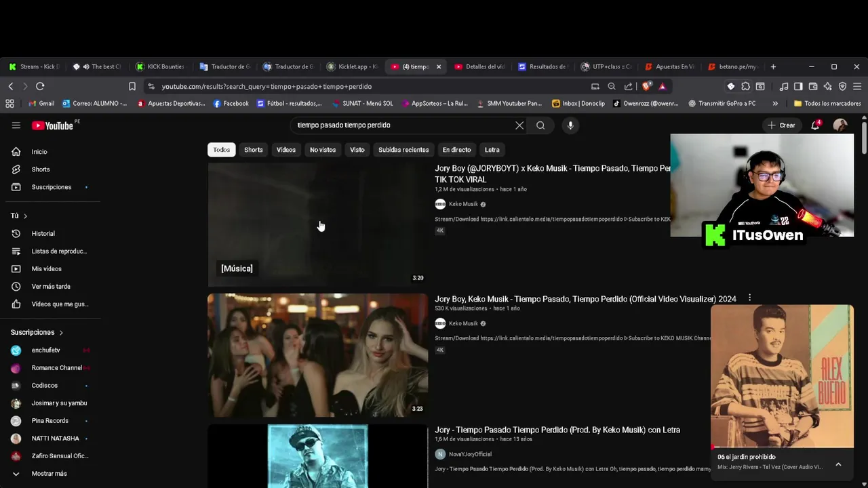Expand the Tú section chevron
This screenshot has width=868, height=488.
[25, 216]
